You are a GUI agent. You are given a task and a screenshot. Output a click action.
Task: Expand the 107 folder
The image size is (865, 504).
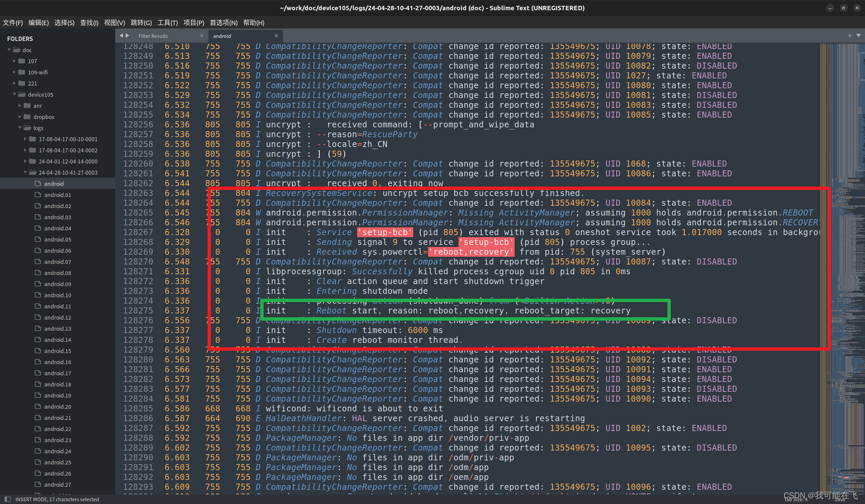pyautogui.click(x=14, y=61)
